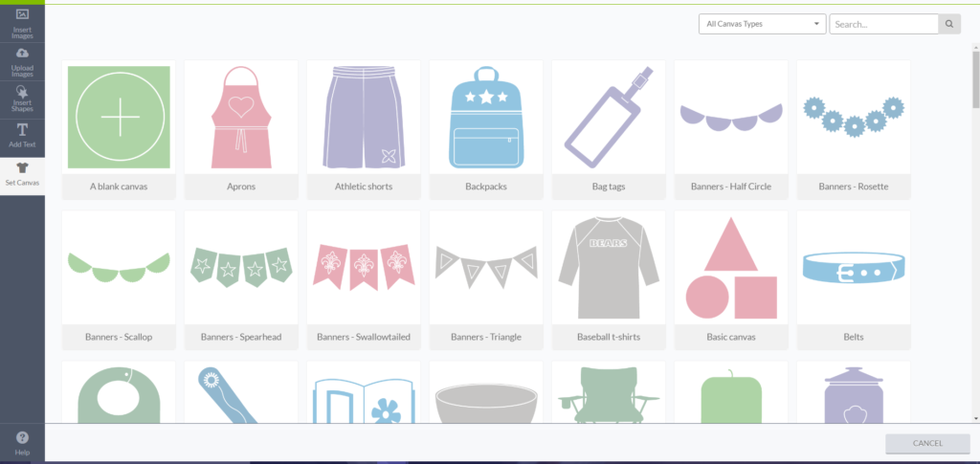Pick the Aprons canvas picture
980x464 pixels.
[241, 118]
